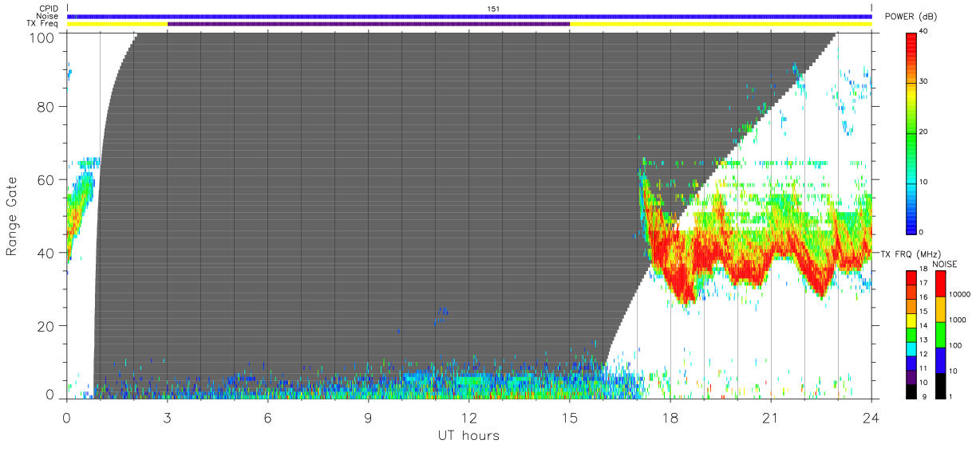Click the 15 tick on UT hours axis
Image resolution: width=980 pixels, height=452 pixels.
point(570,418)
